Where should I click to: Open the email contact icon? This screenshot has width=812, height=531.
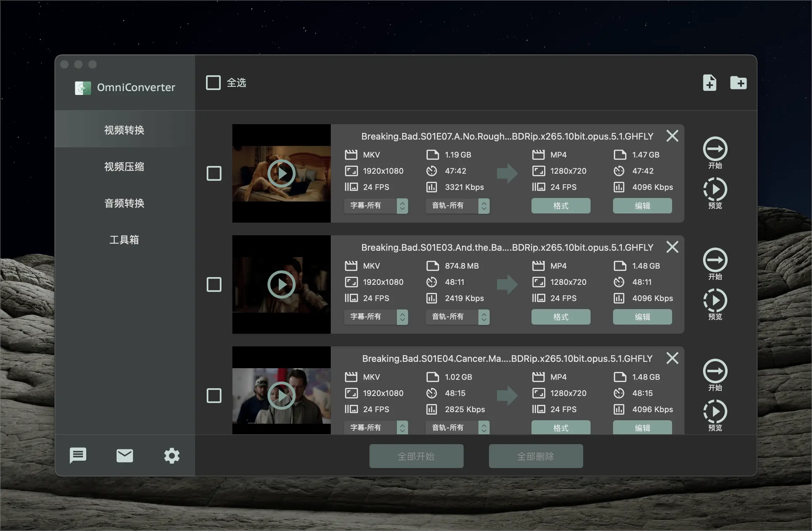pos(124,455)
